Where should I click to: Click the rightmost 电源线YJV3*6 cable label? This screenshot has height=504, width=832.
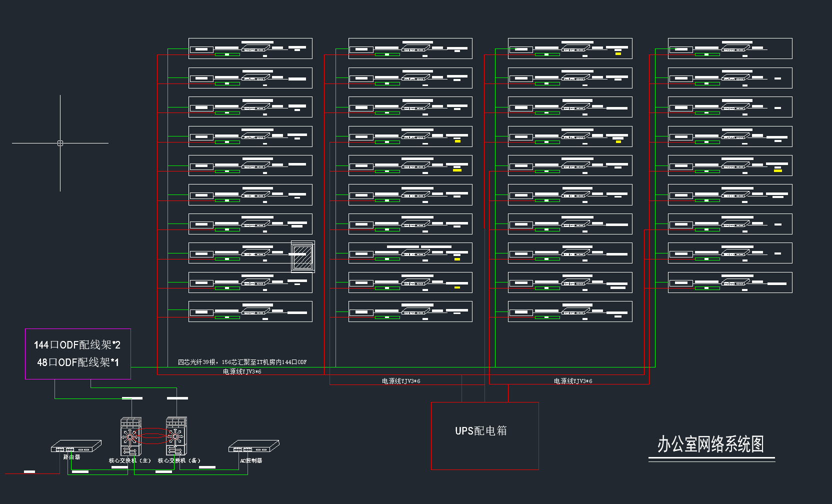(573, 381)
